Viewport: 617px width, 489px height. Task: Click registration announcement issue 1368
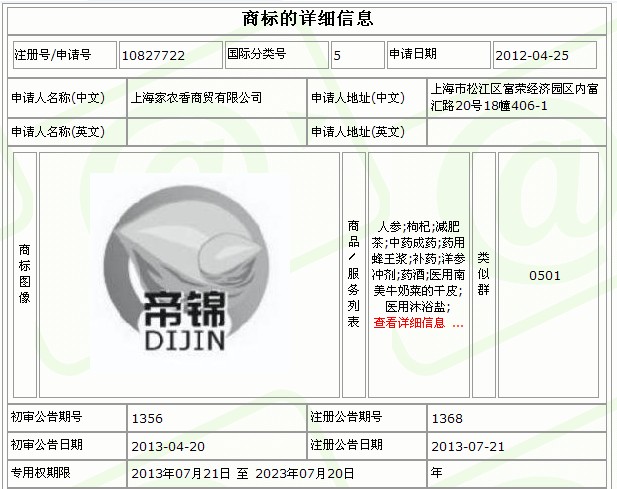(447, 418)
